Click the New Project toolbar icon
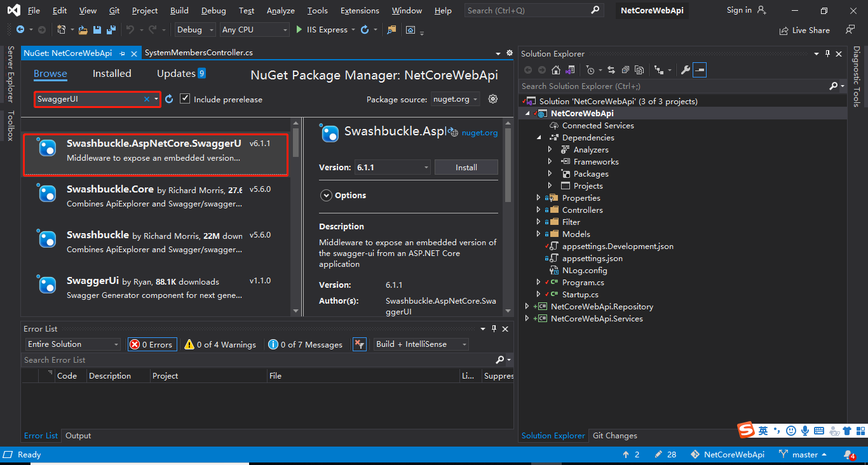The height and width of the screenshot is (465, 868). [x=62, y=30]
